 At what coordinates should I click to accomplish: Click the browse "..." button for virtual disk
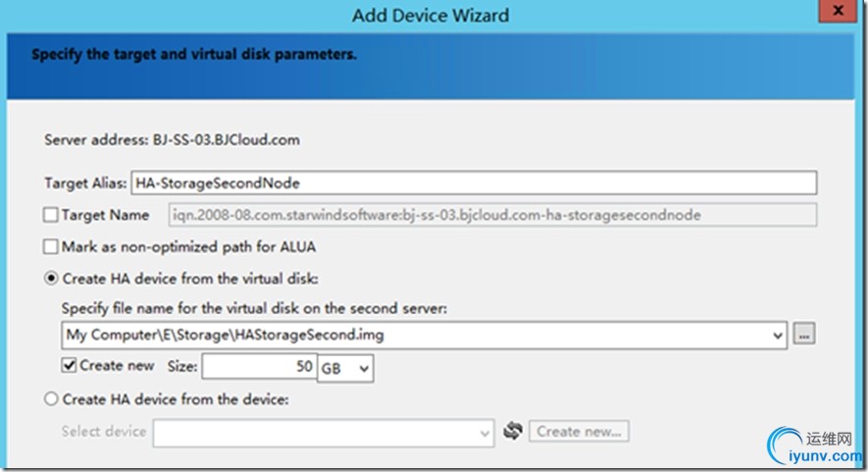805,335
